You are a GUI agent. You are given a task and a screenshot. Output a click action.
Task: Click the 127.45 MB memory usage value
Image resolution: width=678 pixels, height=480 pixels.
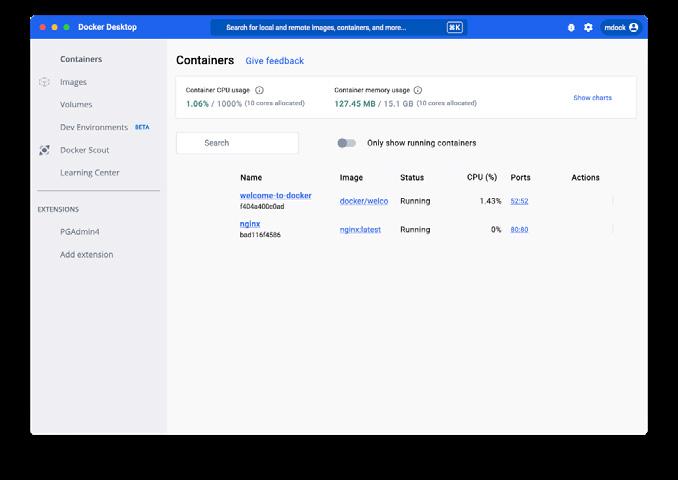[355, 104]
